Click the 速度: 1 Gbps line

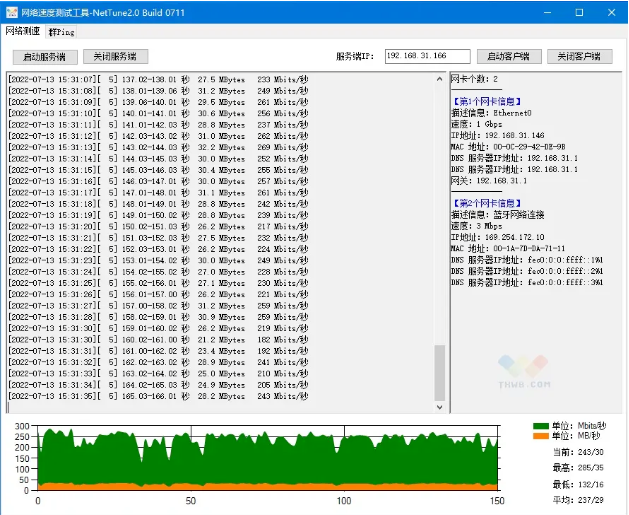[477, 124]
